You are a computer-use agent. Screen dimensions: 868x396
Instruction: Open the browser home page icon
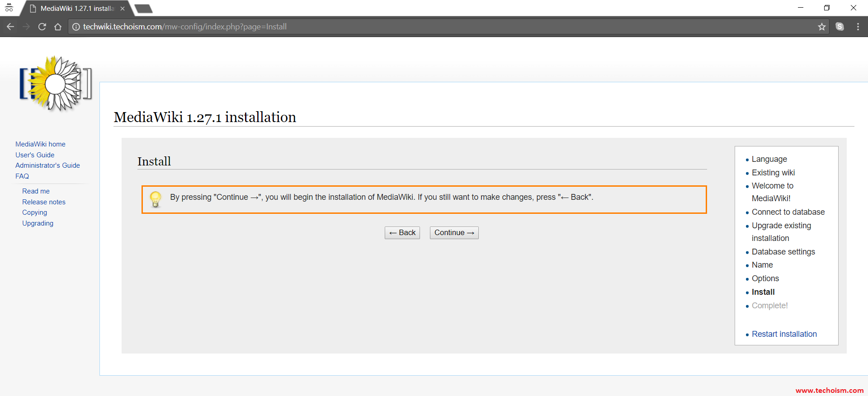pyautogui.click(x=58, y=27)
